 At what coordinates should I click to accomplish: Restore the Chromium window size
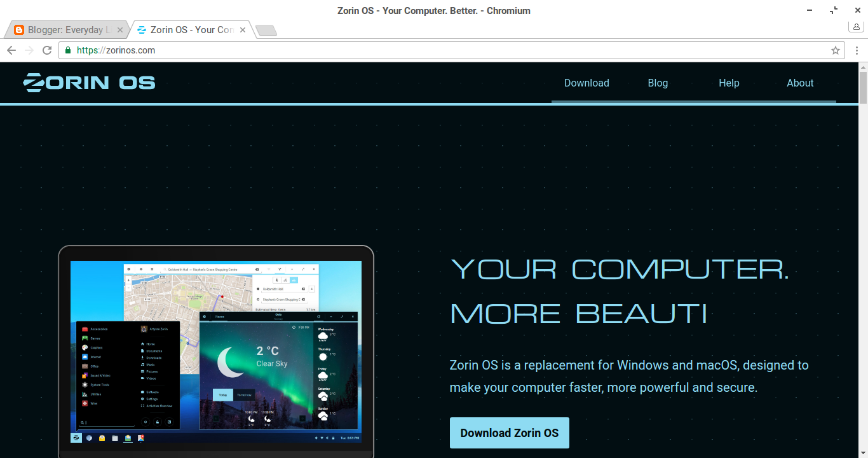[x=834, y=11]
